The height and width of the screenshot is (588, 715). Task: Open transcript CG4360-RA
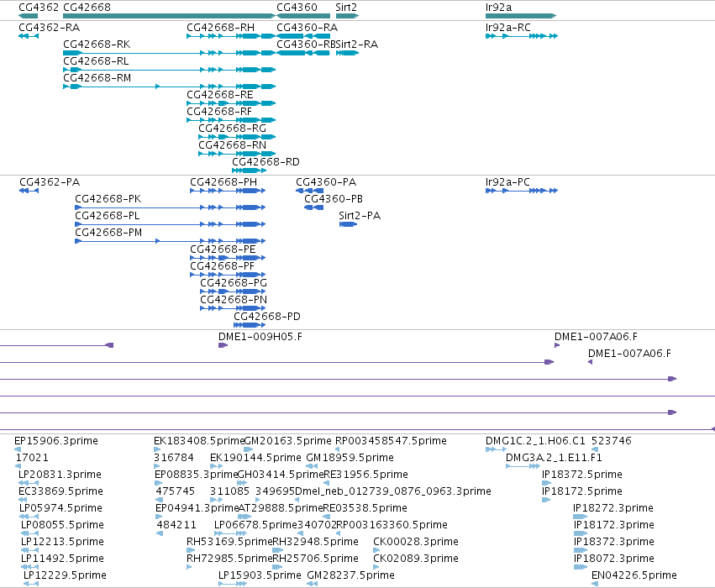[x=307, y=28]
